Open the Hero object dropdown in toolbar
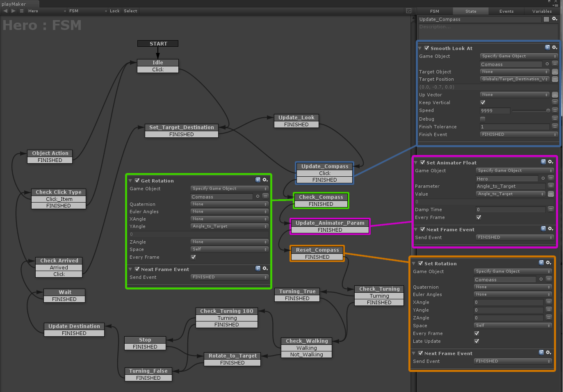 (x=47, y=11)
